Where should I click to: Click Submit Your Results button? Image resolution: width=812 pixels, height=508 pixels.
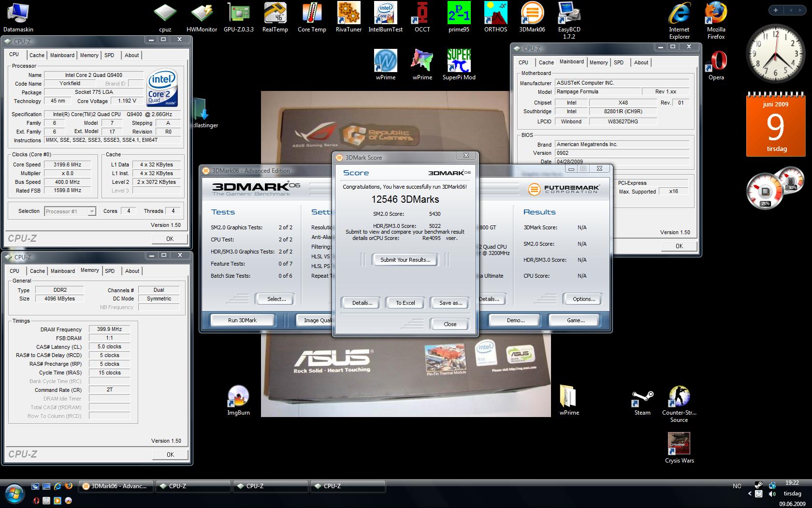(x=405, y=260)
